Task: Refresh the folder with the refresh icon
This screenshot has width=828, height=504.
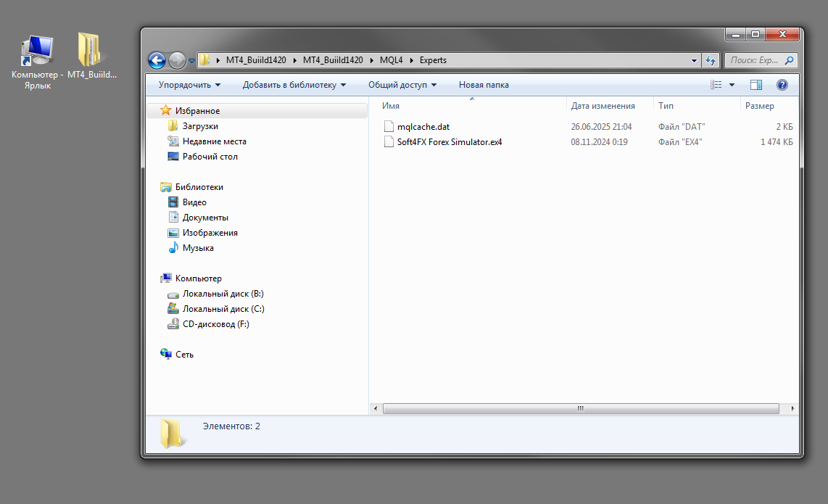Action: [711, 60]
